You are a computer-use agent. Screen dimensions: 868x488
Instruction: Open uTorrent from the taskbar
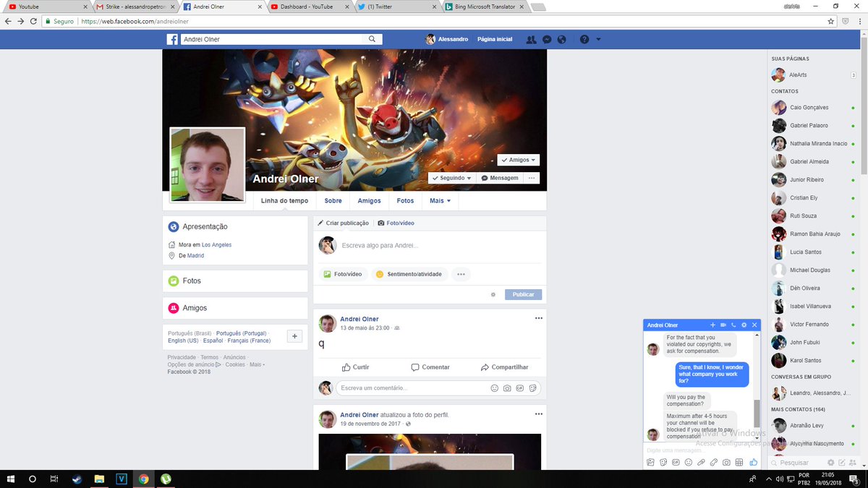point(166,479)
